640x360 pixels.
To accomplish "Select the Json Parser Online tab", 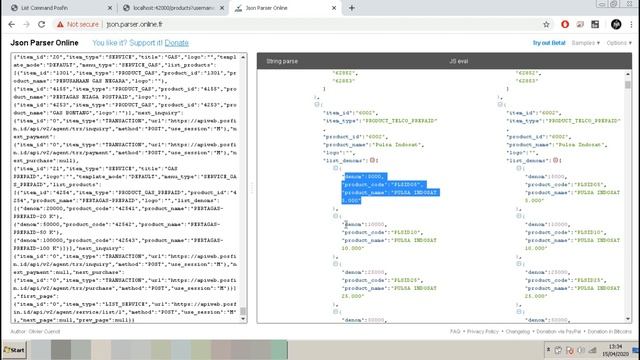I will 286,8.
